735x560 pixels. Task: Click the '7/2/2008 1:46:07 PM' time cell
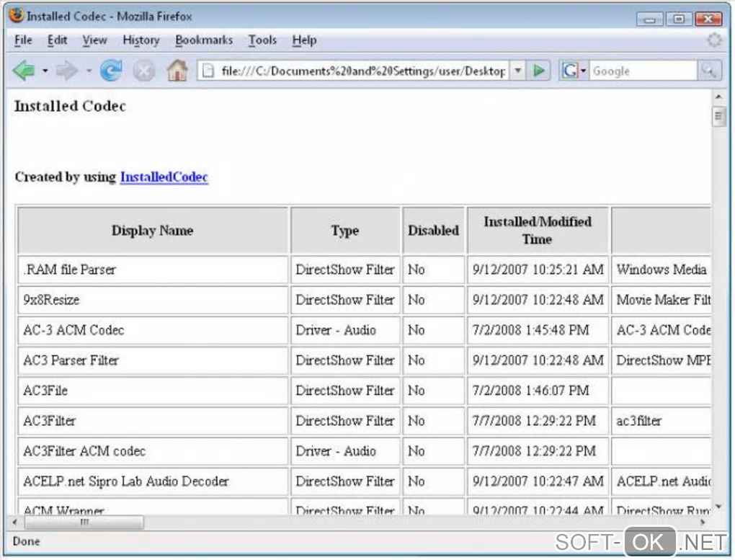pos(538,391)
